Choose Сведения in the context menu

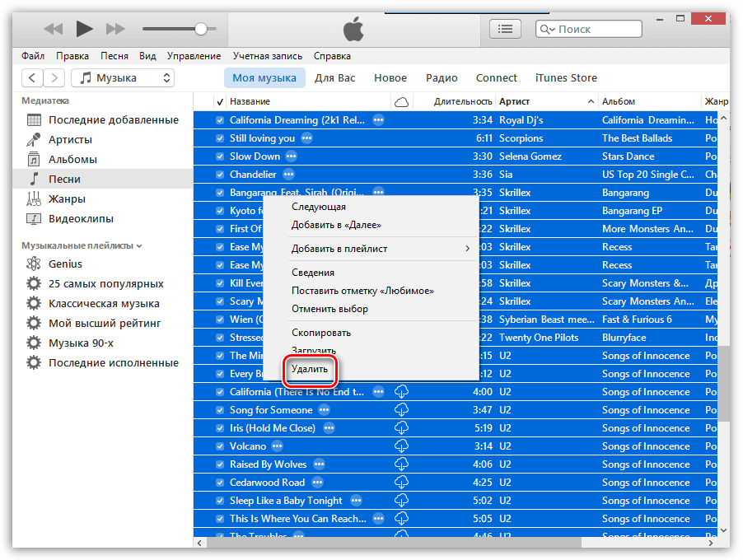(x=371, y=273)
